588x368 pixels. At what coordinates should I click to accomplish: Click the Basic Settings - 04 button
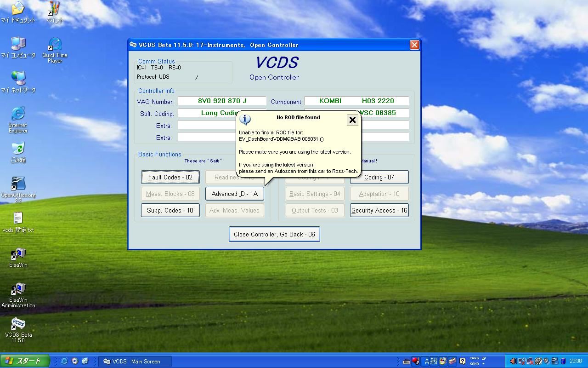(x=315, y=194)
